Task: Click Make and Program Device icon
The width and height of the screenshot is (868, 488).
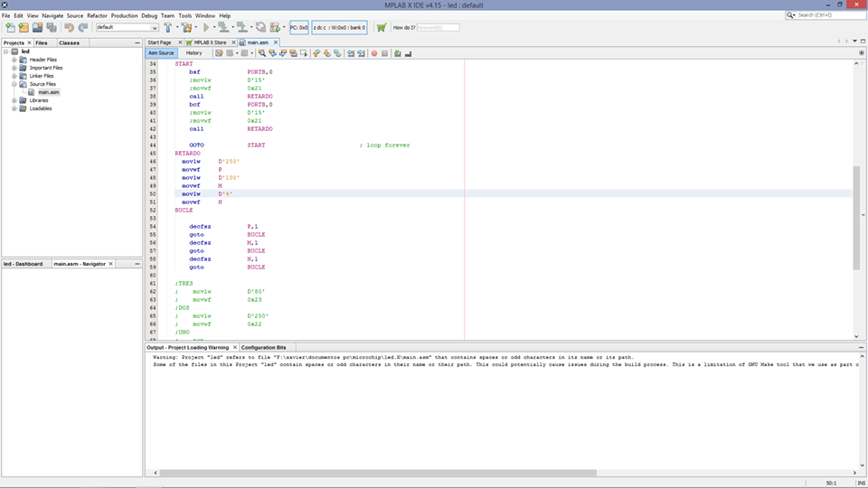Action: (x=223, y=27)
